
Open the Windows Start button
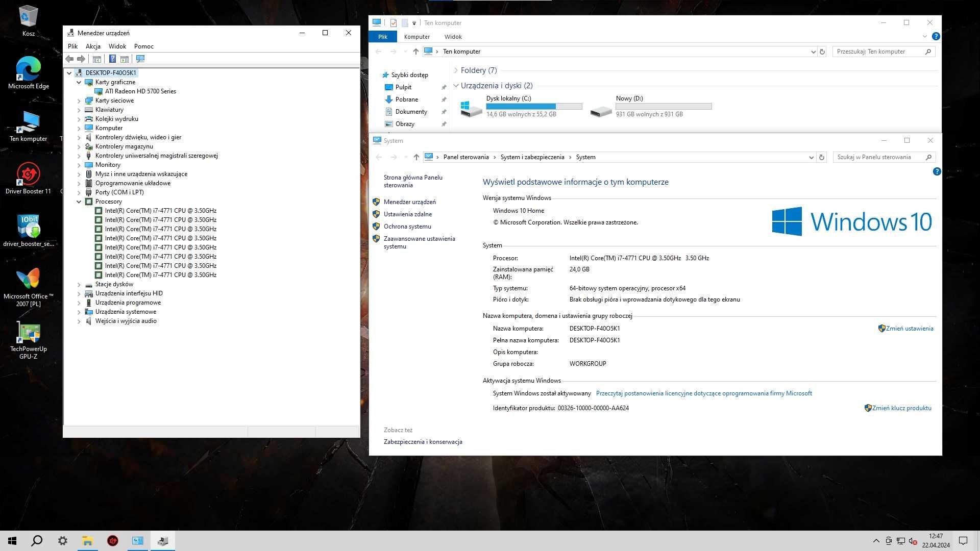pos(12,541)
